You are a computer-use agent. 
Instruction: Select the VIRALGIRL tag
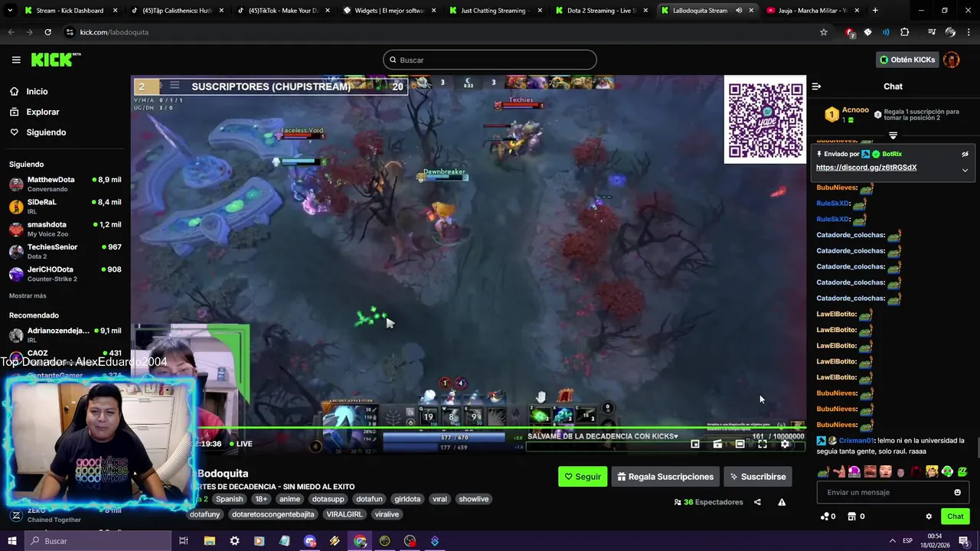click(345, 514)
